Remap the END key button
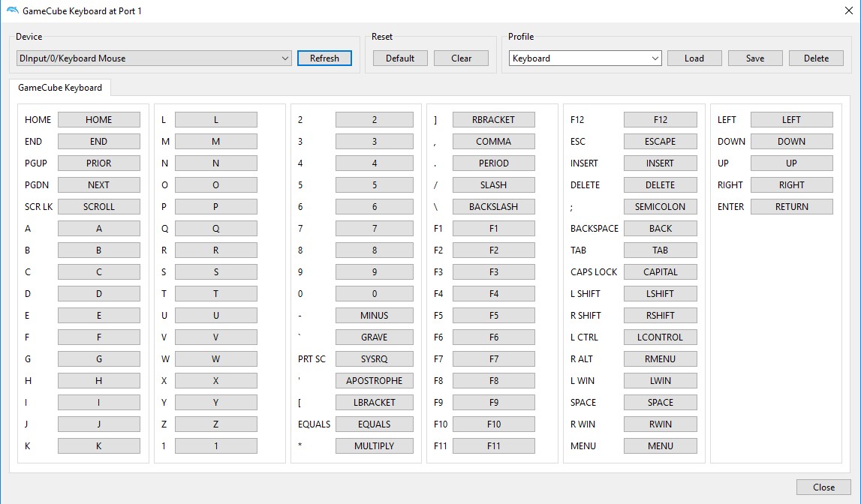Image resolution: width=861 pixels, height=504 pixels. point(99,142)
